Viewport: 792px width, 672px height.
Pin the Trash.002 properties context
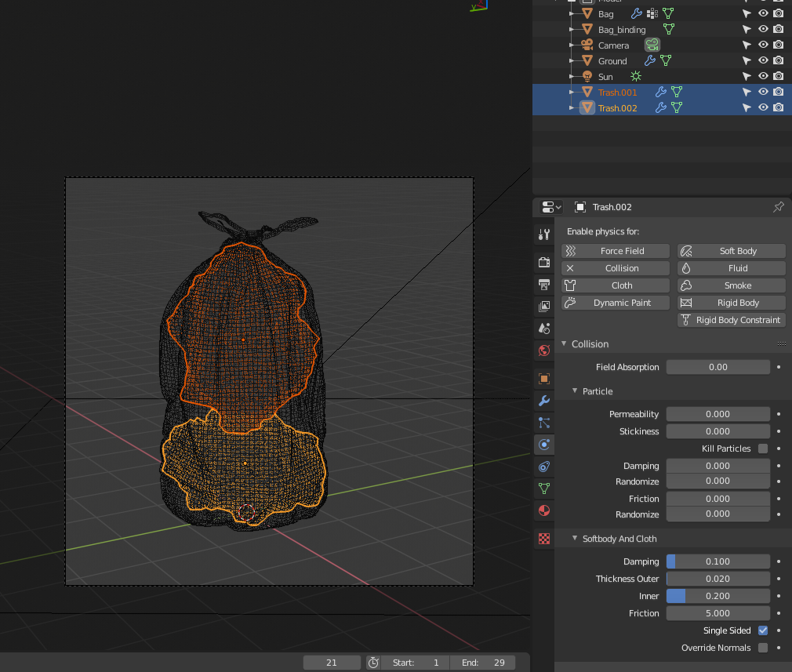point(778,207)
